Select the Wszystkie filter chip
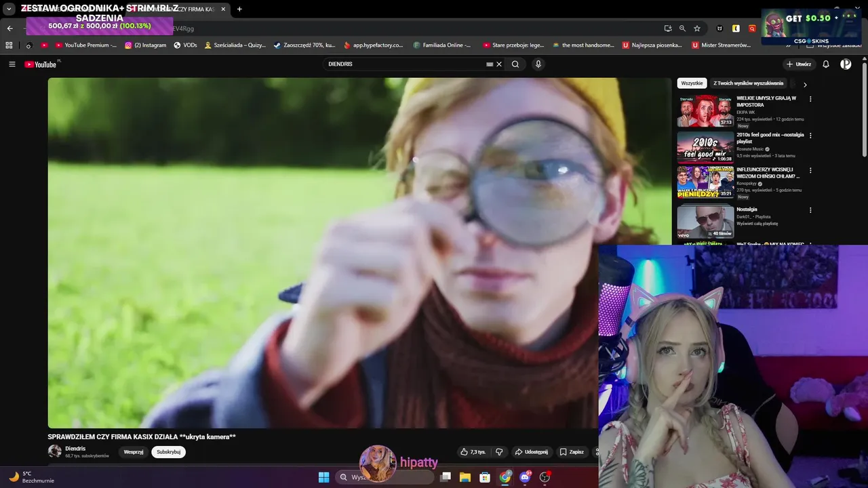The image size is (868, 488). click(692, 83)
